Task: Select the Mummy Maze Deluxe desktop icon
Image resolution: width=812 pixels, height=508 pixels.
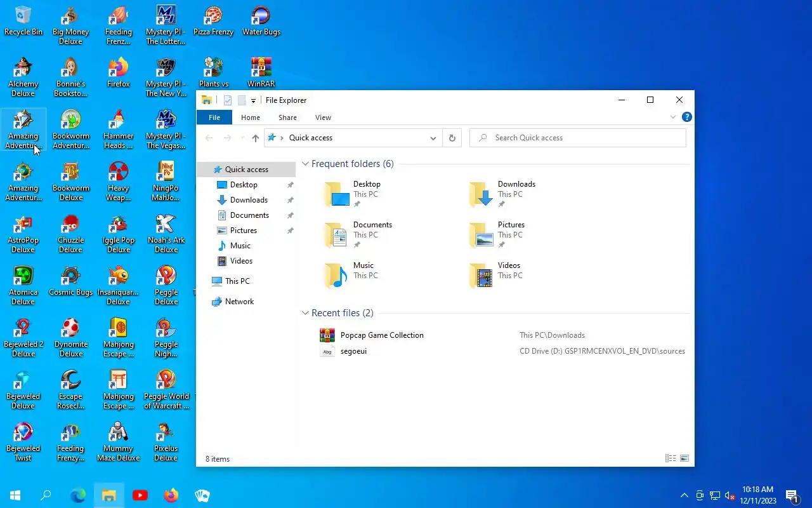Action: click(x=118, y=442)
